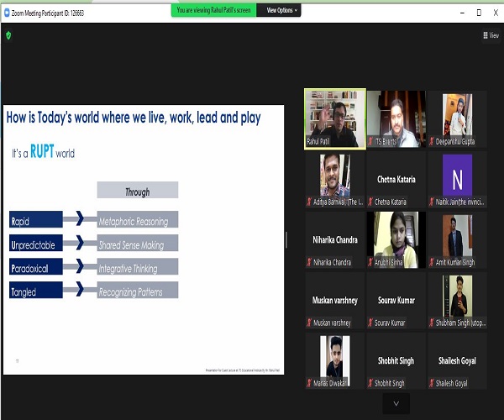Click Zoom Meeting Participant ID title text

coord(48,13)
